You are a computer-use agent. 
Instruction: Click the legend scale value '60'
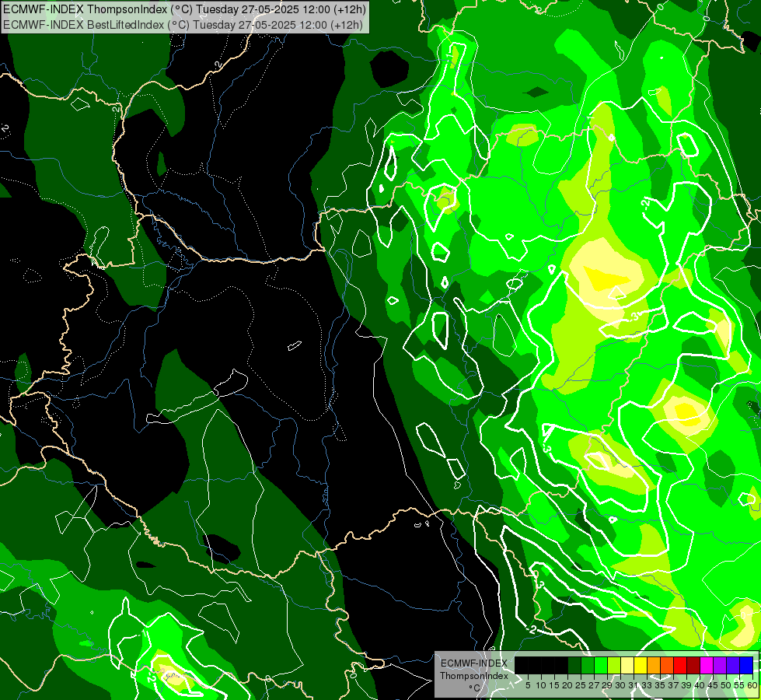pos(752,685)
